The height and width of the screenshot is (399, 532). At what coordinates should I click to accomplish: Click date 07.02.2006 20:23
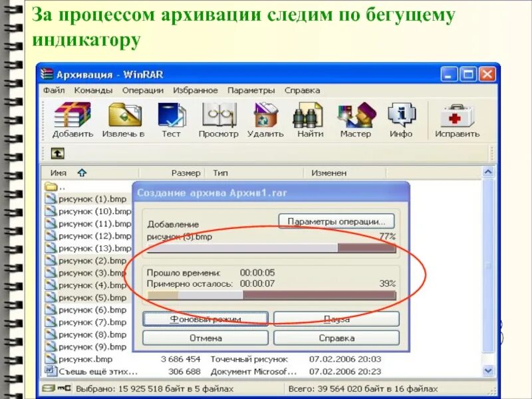[345, 371]
